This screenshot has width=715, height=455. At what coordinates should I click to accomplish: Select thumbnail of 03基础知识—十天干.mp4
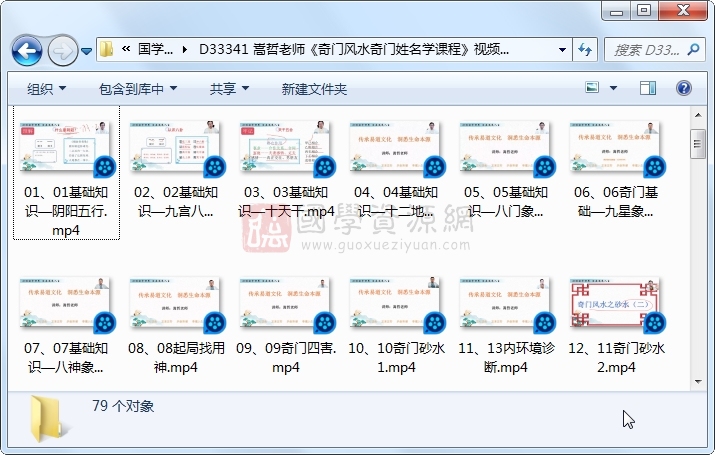pos(286,148)
